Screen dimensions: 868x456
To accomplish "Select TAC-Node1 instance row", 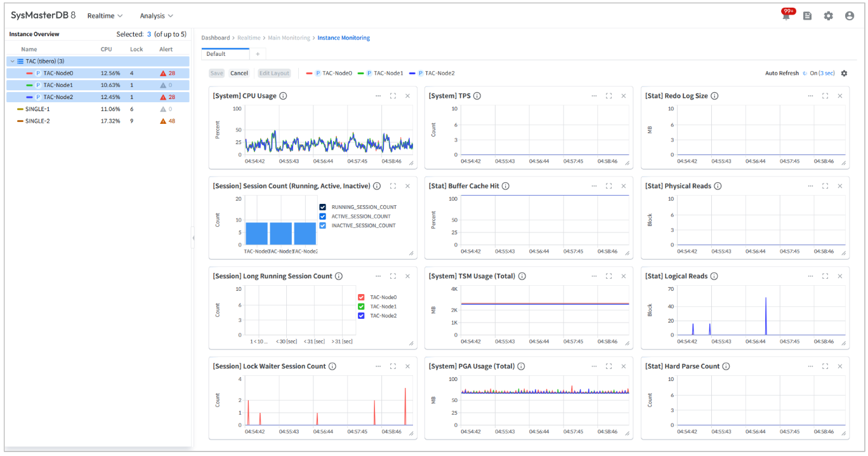I will click(98, 85).
